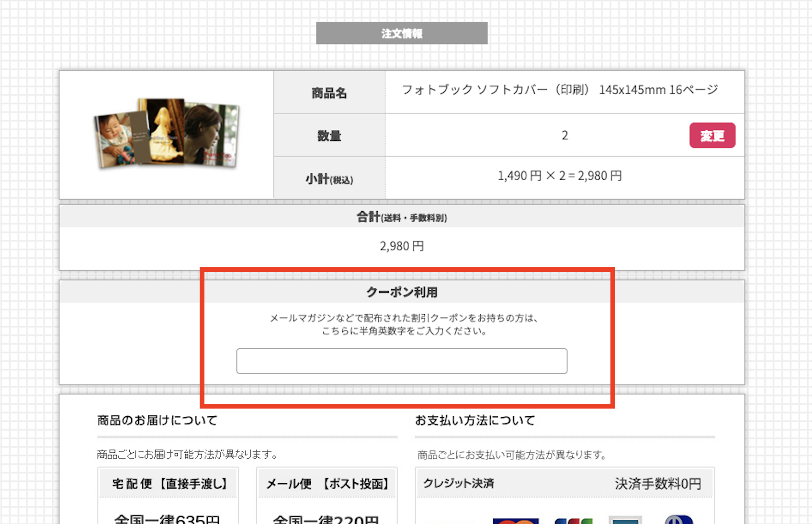
Task: Click the クレジット決済 payment heading
Action: tap(459, 484)
